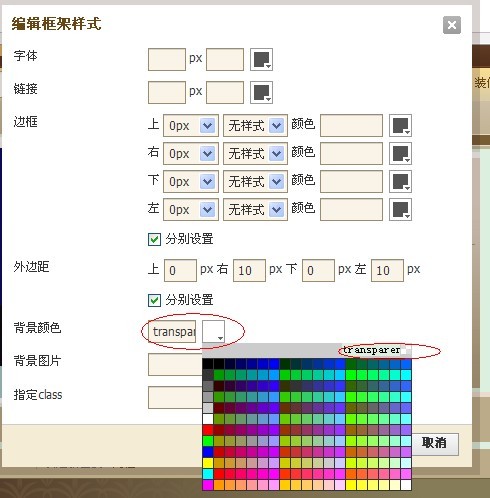Click the 背景颜色 background color picker icon

coord(213,331)
